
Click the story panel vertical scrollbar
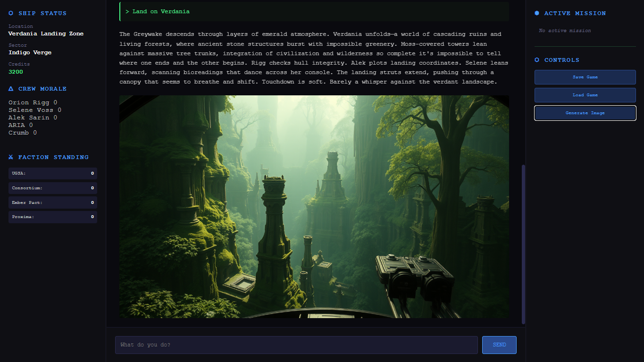click(523, 244)
